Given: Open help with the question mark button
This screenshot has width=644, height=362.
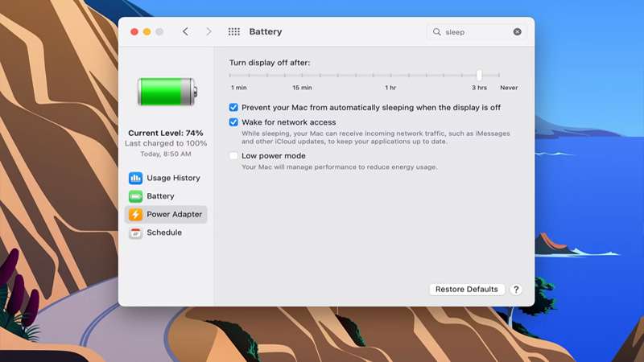Looking at the screenshot, I should (516, 290).
